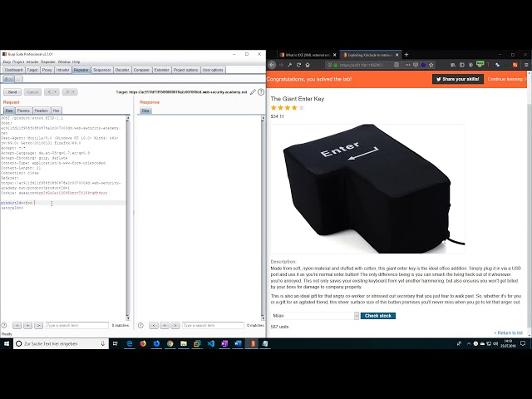Open Repeater tab 5 dropdown arrow
This screenshot has height=399, width=532.
[x=11, y=79]
